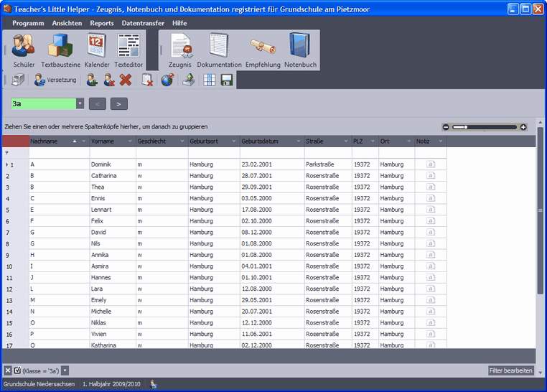
Task: Click the remove student icon
Action: click(x=109, y=80)
